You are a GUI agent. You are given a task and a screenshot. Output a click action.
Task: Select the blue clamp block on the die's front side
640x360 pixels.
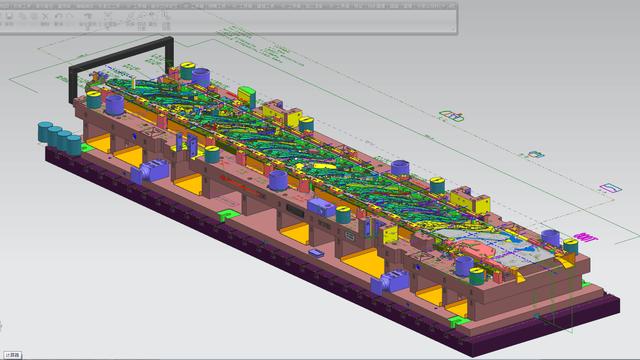point(149,171)
